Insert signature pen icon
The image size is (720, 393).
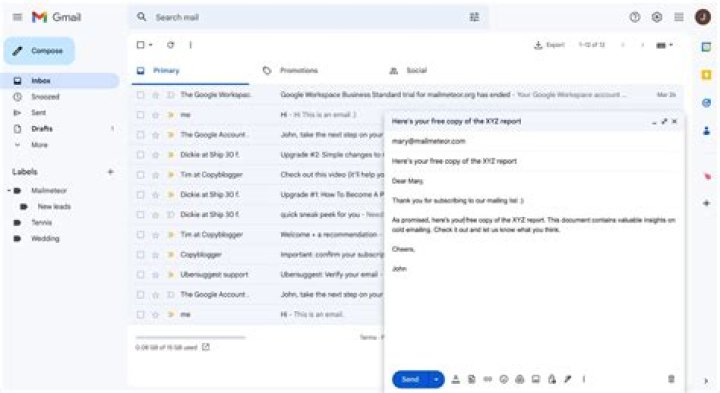click(568, 379)
